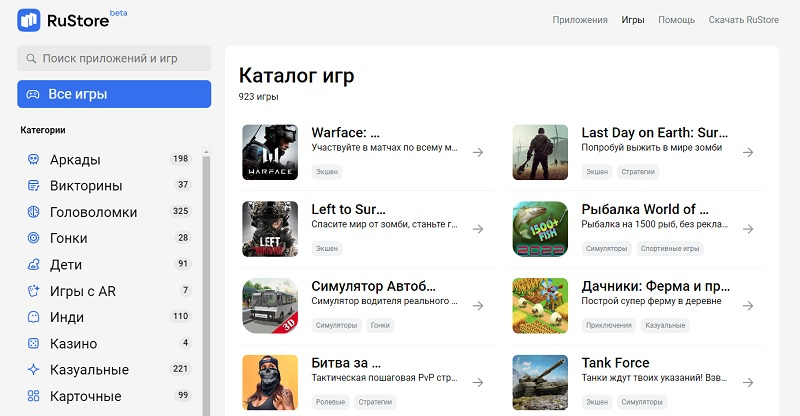Open the Tank Force title
800x416 pixels.
[x=615, y=363]
